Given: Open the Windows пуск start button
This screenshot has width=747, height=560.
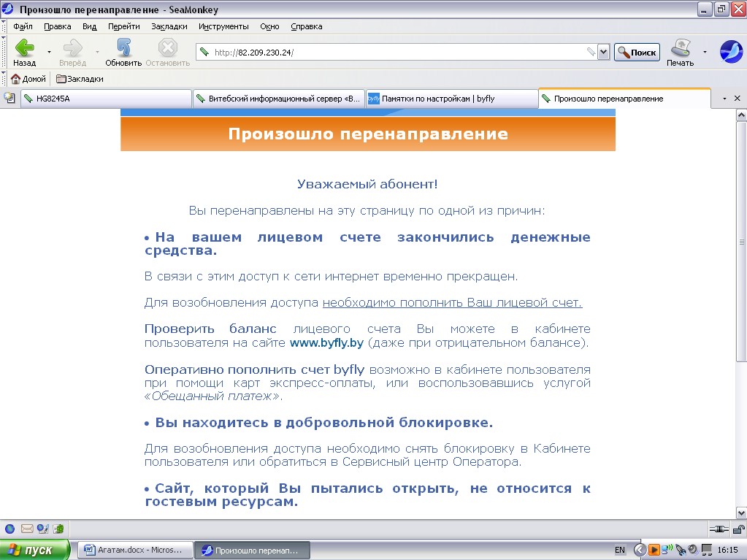Looking at the screenshot, I should pos(35,550).
